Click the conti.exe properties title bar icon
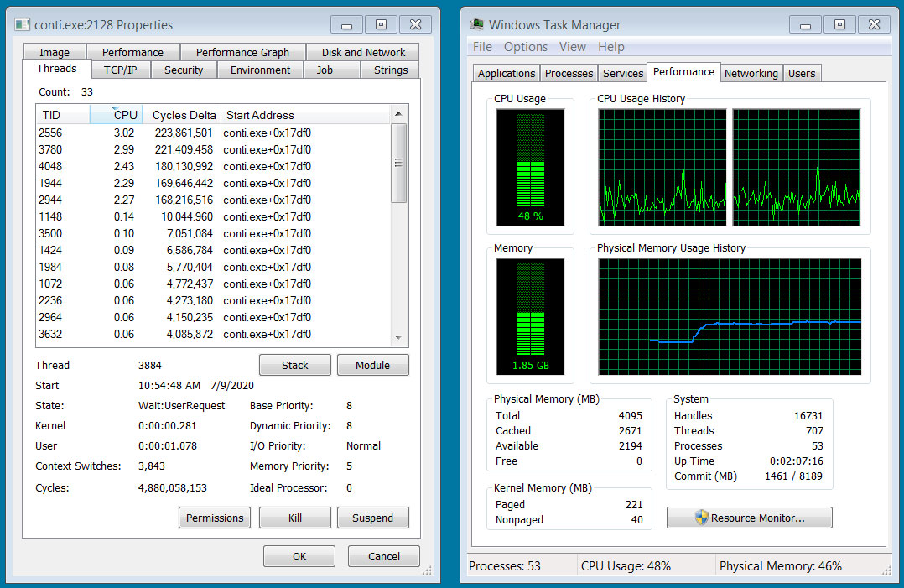 (x=20, y=24)
